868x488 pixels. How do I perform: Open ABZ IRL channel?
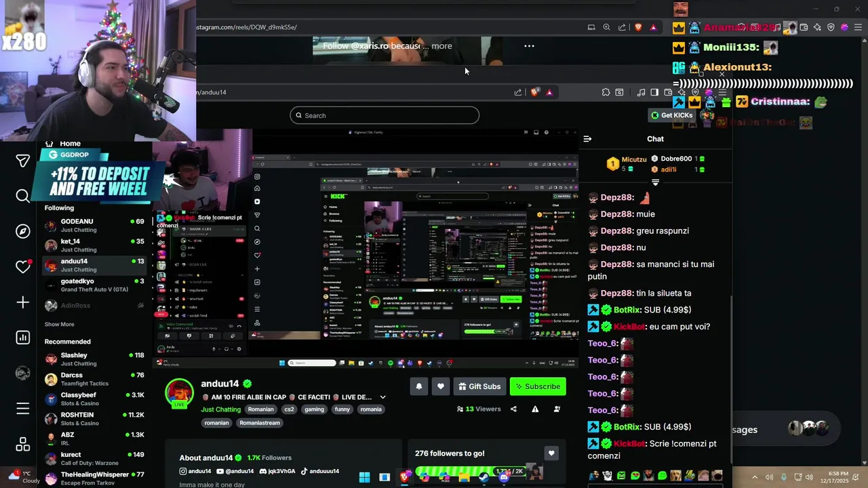pyautogui.click(x=94, y=439)
